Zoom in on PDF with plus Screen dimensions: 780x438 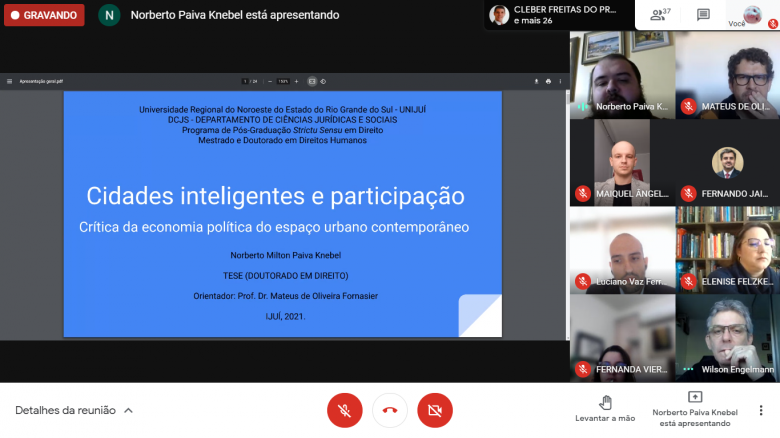point(296,81)
